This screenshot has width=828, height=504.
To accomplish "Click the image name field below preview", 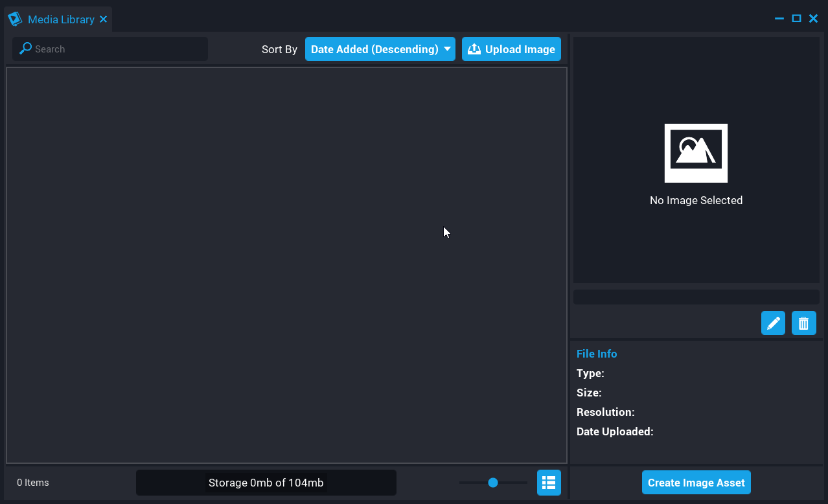I will pos(696,297).
